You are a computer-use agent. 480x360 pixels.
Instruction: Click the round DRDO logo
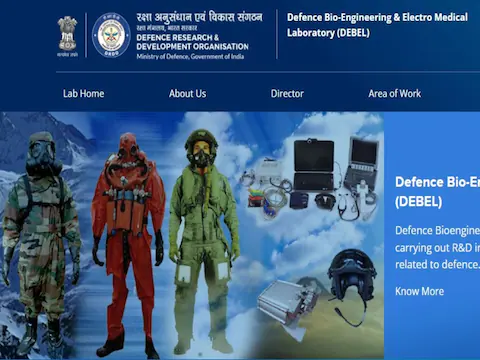pyautogui.click(x=111, y=35)
